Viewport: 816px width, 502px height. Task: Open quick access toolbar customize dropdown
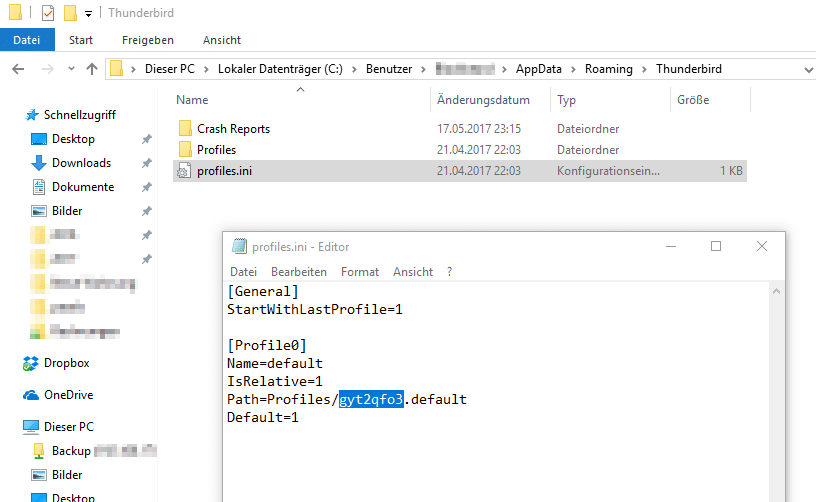click(88, 14)
